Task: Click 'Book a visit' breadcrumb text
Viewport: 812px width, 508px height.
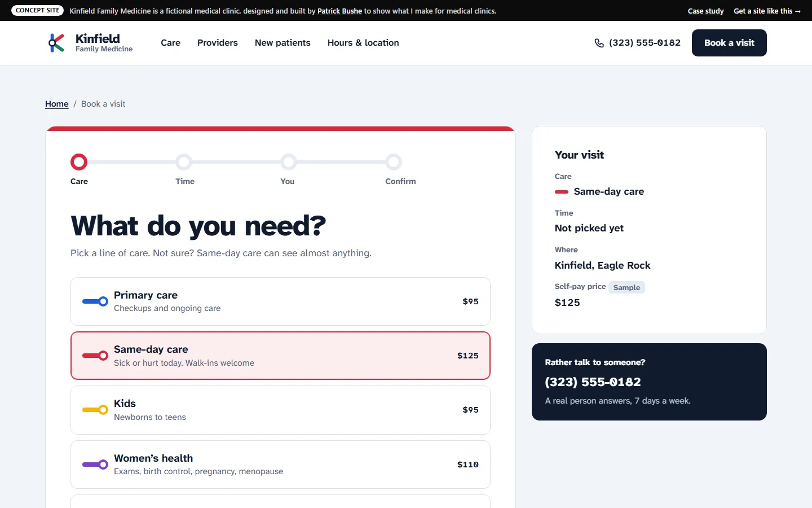Action: pos(103,104)
